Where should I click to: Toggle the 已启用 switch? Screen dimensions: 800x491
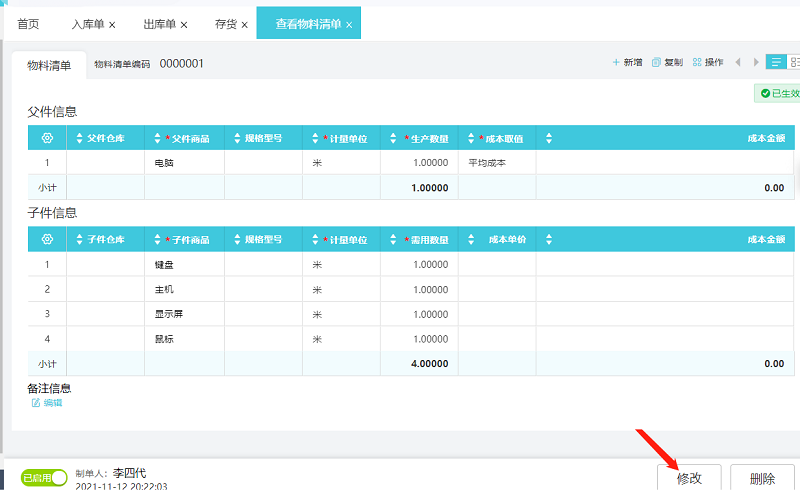coord(44,478)
